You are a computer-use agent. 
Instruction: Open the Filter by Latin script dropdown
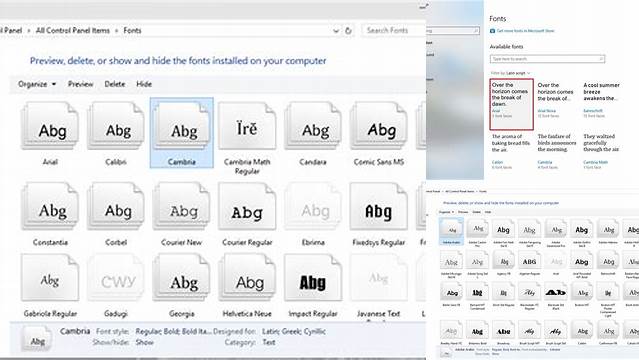point(510,73)
